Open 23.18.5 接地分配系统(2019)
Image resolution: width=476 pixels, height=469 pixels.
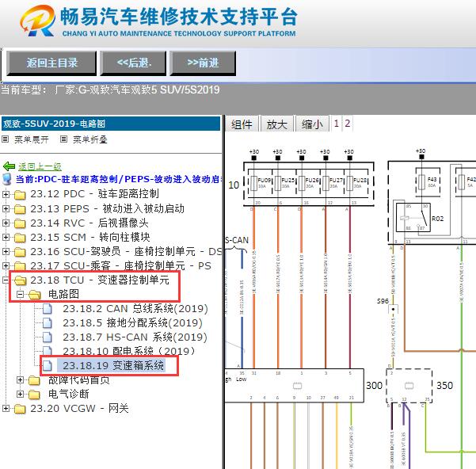coord(132,323)
